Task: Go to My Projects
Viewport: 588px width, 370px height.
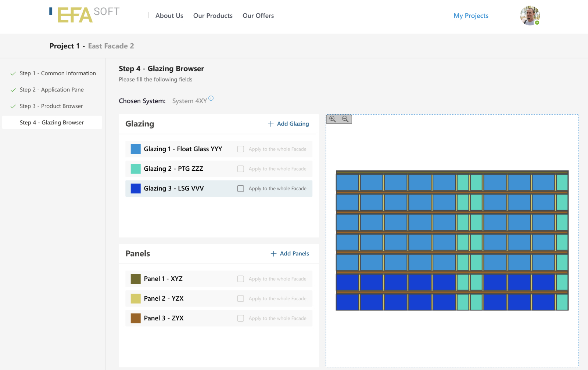Action: click(471, 15)
